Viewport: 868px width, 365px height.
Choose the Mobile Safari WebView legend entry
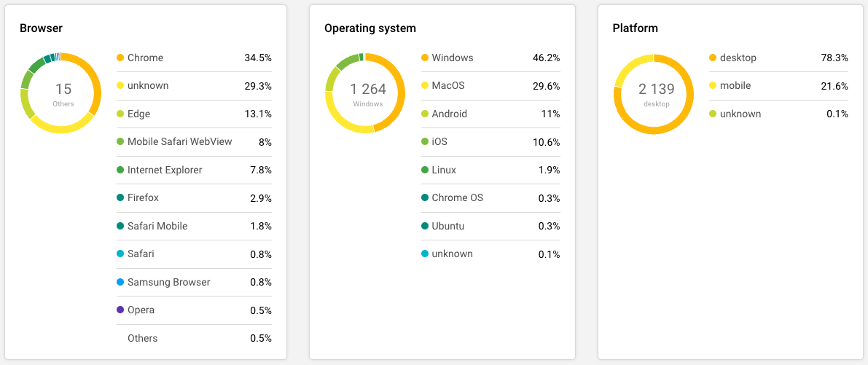(x=179, y=141)
